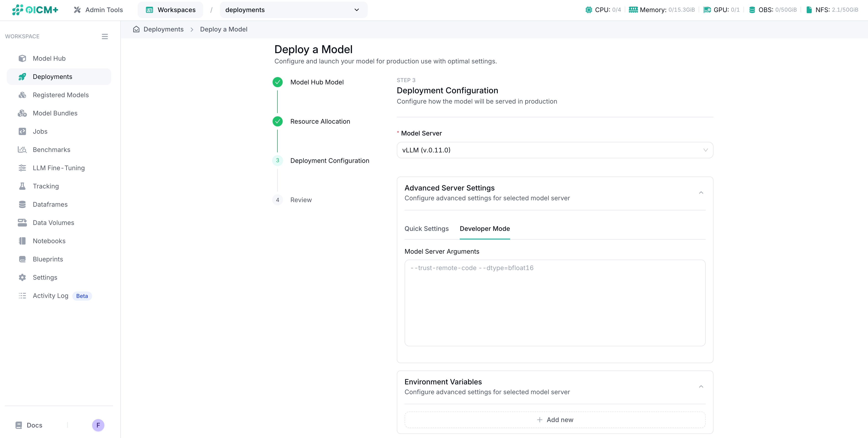Screen dimensions: 868x438
Task: Click Add new under Environment Variables
Action: pyautogui.click(x=555, y=420)
